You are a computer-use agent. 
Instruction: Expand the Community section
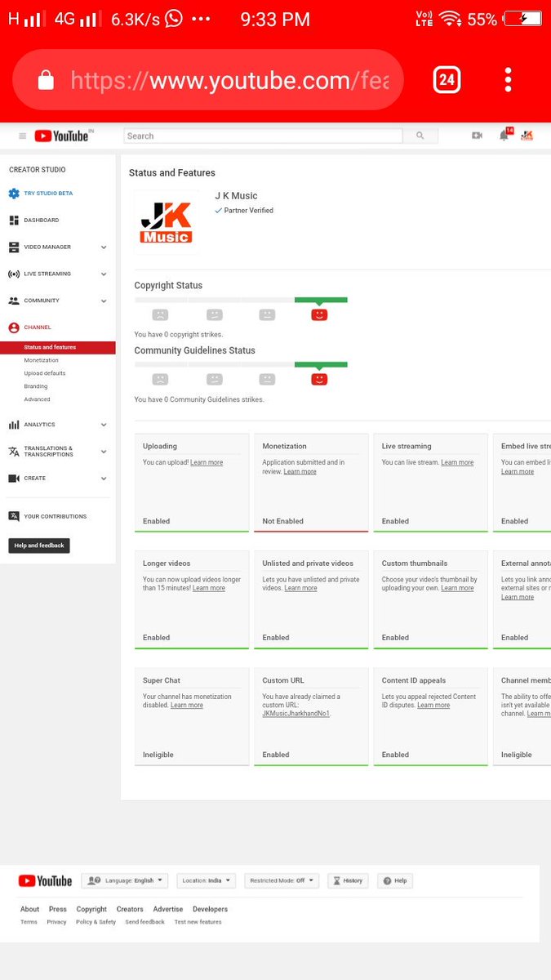click(104, 301)
